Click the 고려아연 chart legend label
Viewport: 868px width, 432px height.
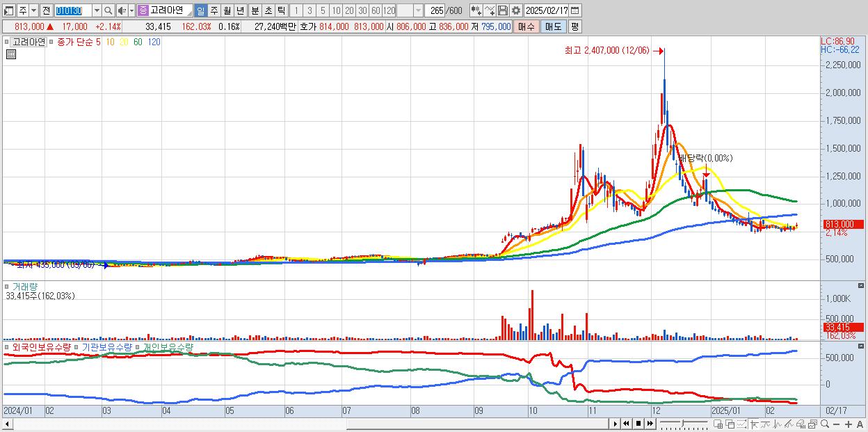click(29, 42)
